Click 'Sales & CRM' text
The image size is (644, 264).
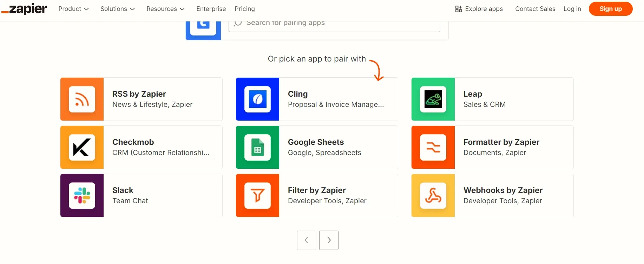pyautogui.click(x=485, y=104)
